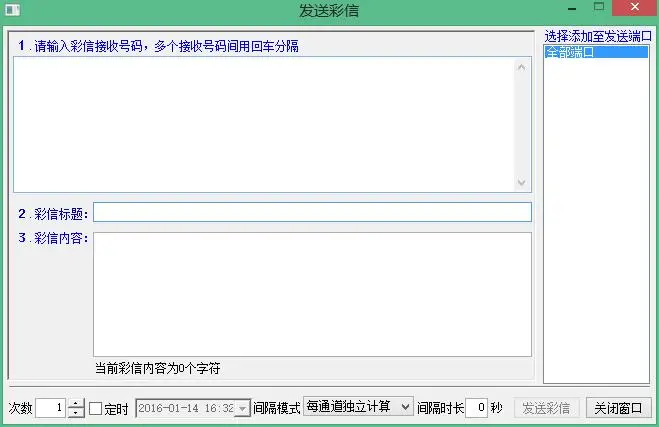Viewport: 659px width, 427px height.
Task: Click the 关闭窗口 button
Action: pyautogui.click(x=619, y=408)
